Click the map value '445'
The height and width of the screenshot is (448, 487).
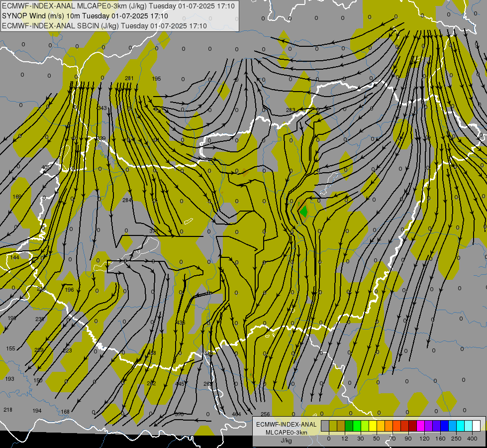click(x=180, y=384)
